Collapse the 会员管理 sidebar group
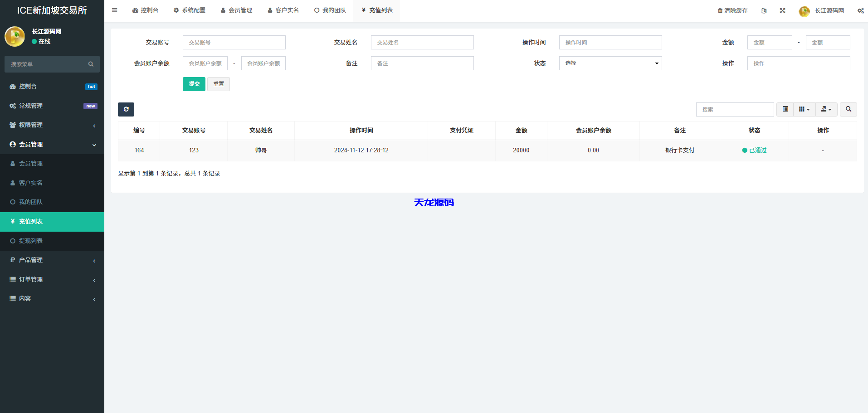 [x=52, y=144]
